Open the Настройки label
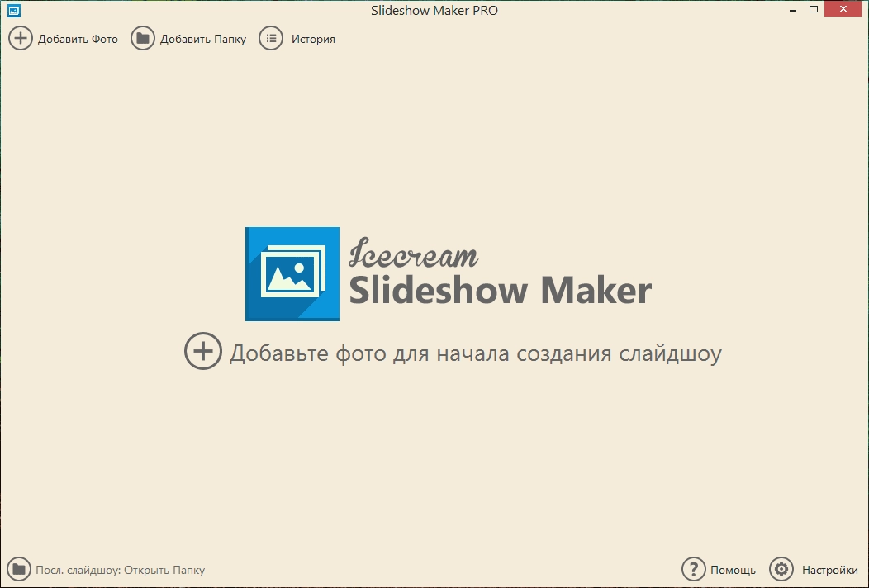Image resolution: width=869 pixels, height=588 pixels. tap(829, 570)
